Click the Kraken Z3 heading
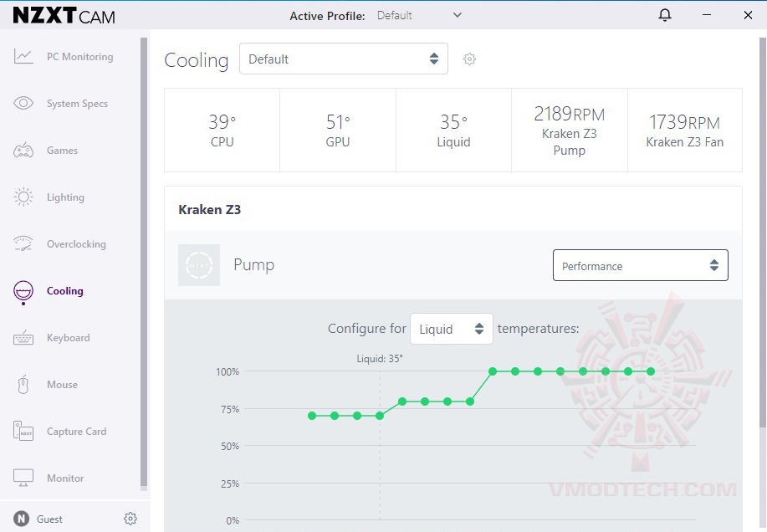The width and height of the screenshot is (767, 532). pos(209,210)
